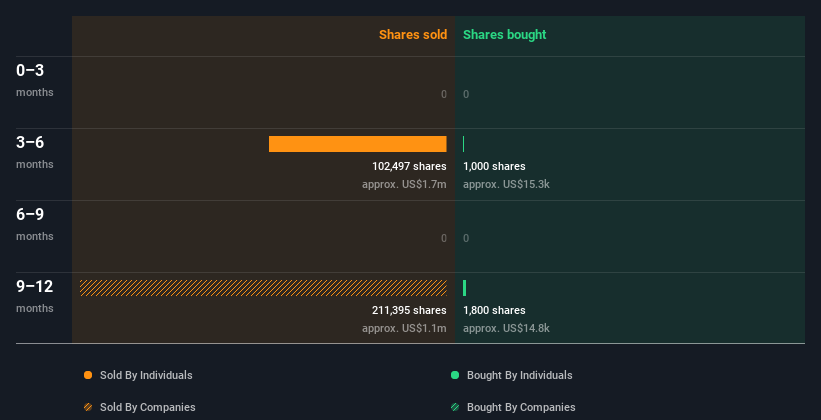Select the Bought By Individuals legend label
Viewport: 821px width, 420px height.
519,375
